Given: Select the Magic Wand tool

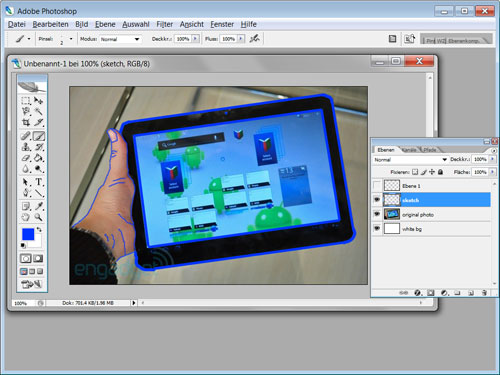Looking at the screenshot, I should 38,111.
